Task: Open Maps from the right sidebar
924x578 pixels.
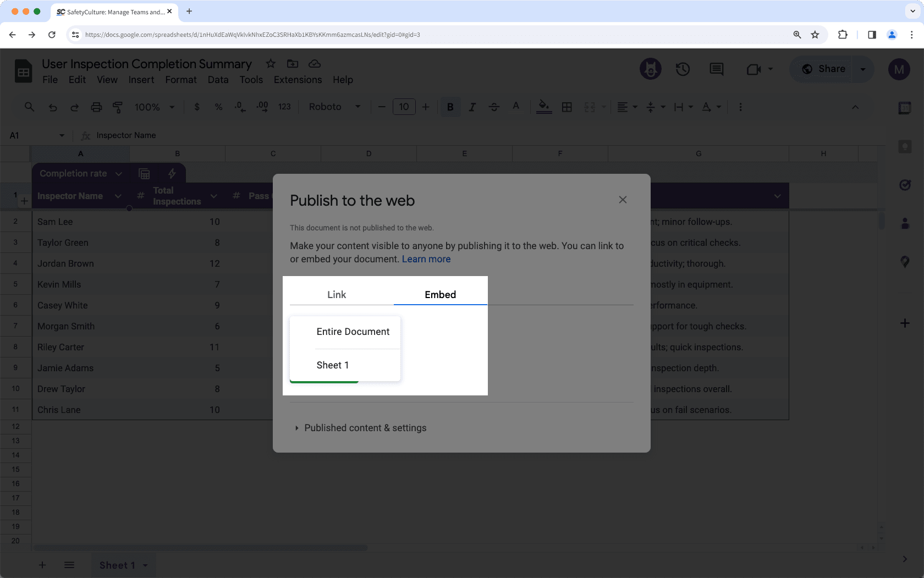Action: 905,262
